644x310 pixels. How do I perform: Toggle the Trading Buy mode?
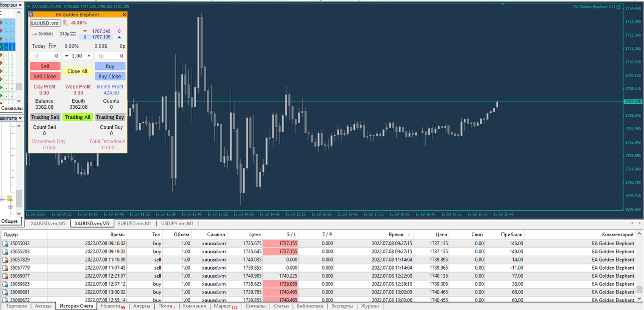(110, 117)
